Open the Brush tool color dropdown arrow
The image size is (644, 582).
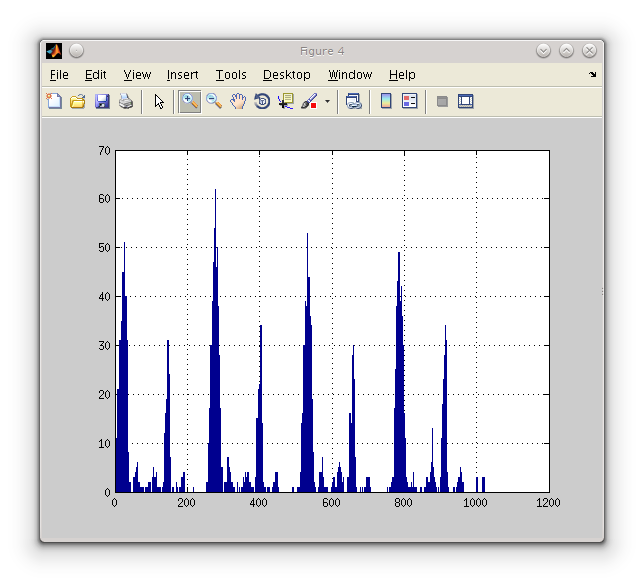(327, 101)
